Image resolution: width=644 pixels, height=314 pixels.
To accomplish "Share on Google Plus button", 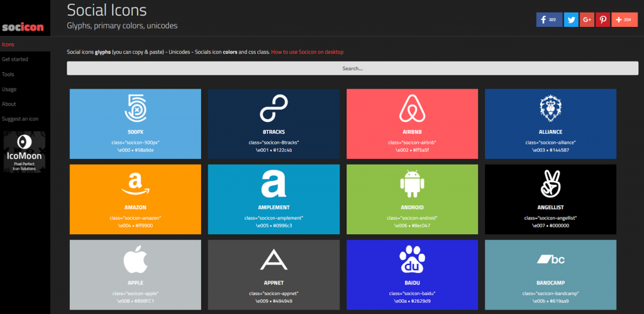I will [587, 19].
